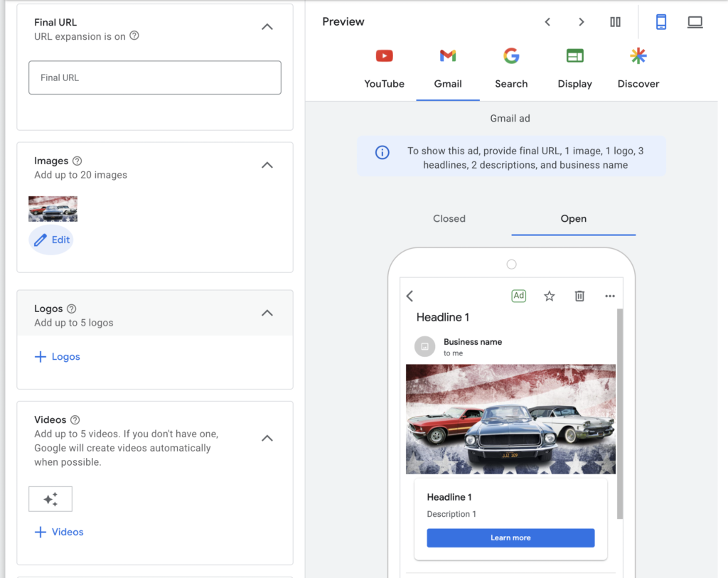728x578 pixels.
Task: Click "Headline 1" in the ad card
Action: click(449, 497)
